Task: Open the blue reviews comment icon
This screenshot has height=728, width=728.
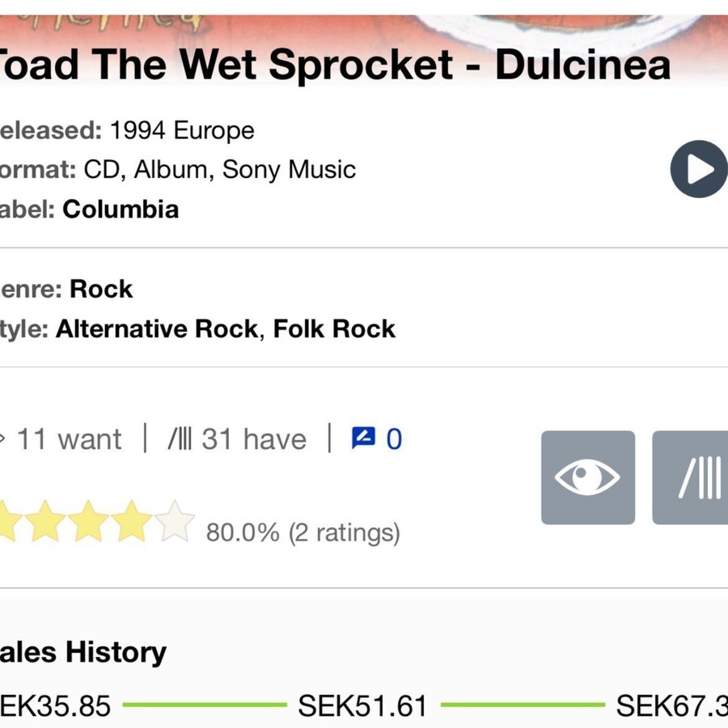Action: [363, 438]
